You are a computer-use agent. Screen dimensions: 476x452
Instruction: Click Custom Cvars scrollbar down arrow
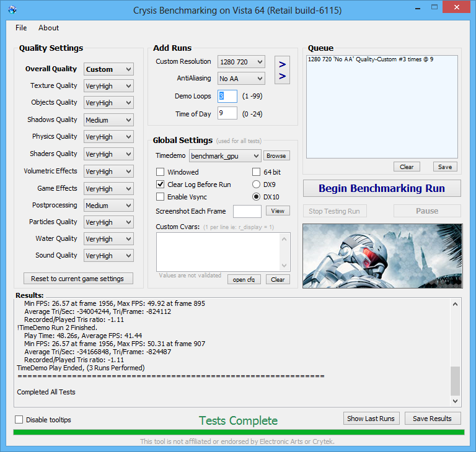click(x=284, y=266)
